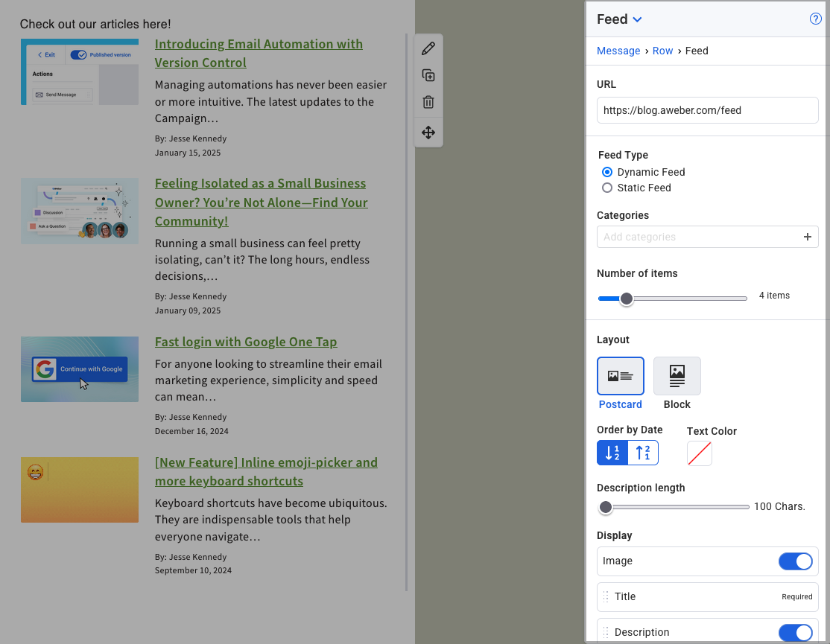830x644 pixels.
Task: Choose the Postcard layout icon
Action: [620, 375]
